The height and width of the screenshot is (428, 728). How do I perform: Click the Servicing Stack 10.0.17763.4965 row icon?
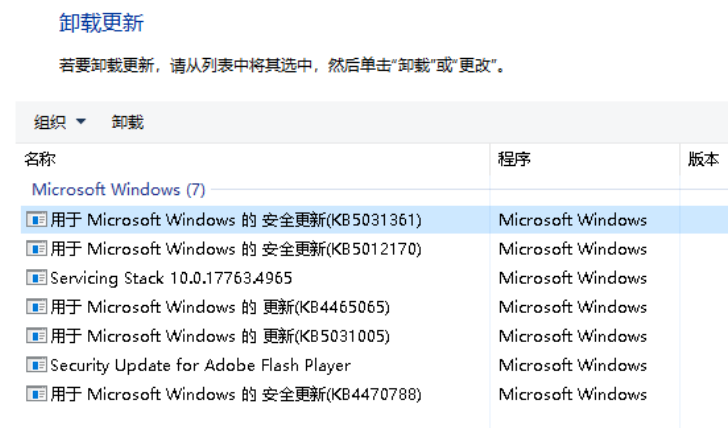click(37, 278)
